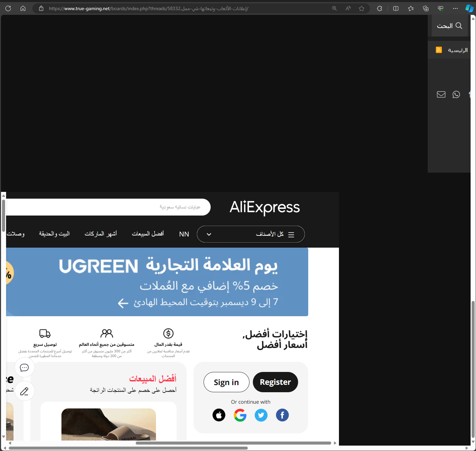
Task: Click the توصيل سريع truck icon
Action: [45, 333]
